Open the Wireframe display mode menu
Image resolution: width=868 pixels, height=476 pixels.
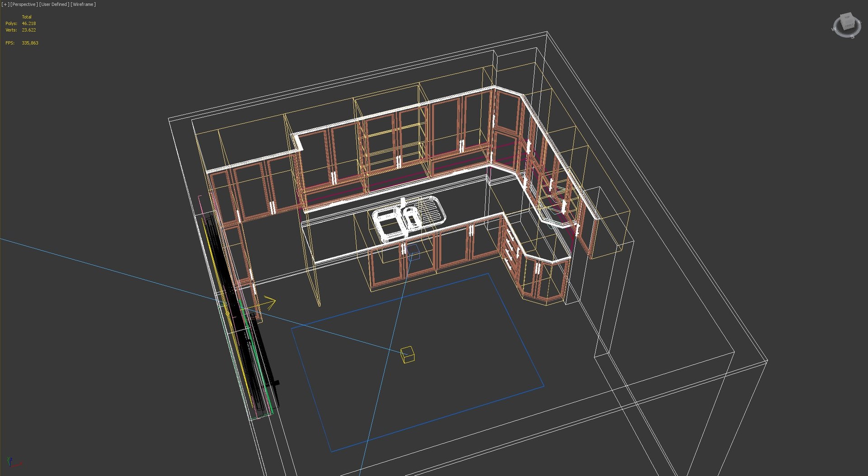[83, 5]
